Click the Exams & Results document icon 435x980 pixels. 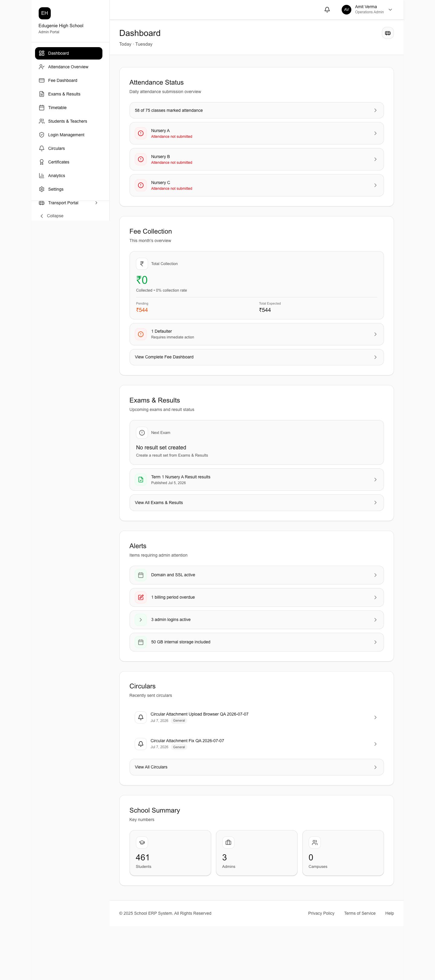pos(42,94)
